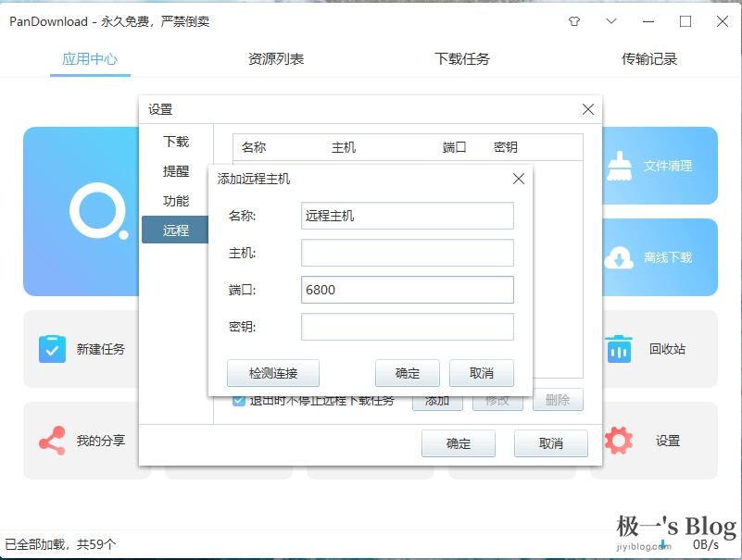Click the 新建任务 clipboard icon
The image size is (742, 560).
tap(52, 349)
